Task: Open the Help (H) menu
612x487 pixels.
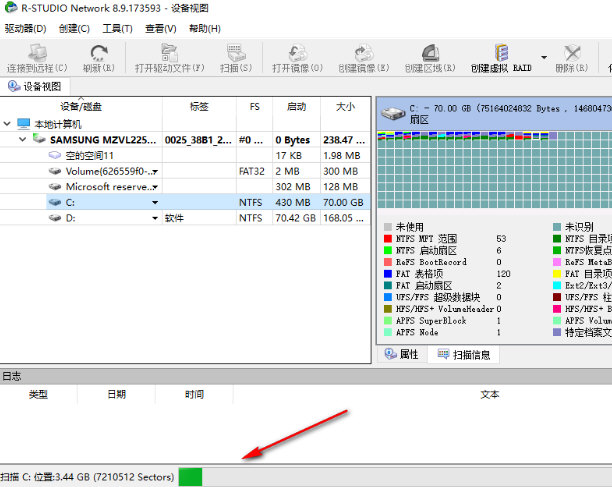Action: [x=205, y=28]
